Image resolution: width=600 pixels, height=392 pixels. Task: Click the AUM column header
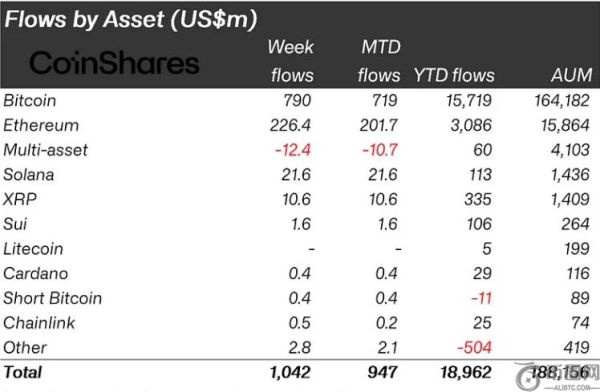coord(572,75)
